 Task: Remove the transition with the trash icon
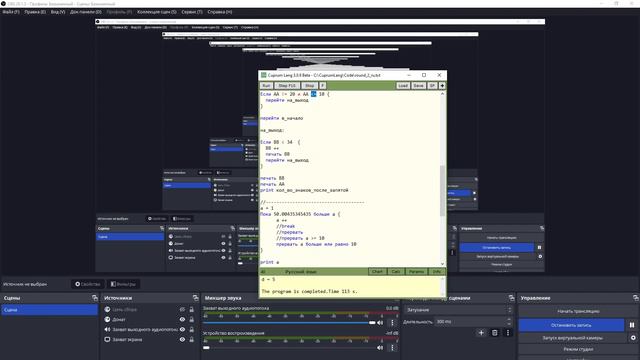494,333
